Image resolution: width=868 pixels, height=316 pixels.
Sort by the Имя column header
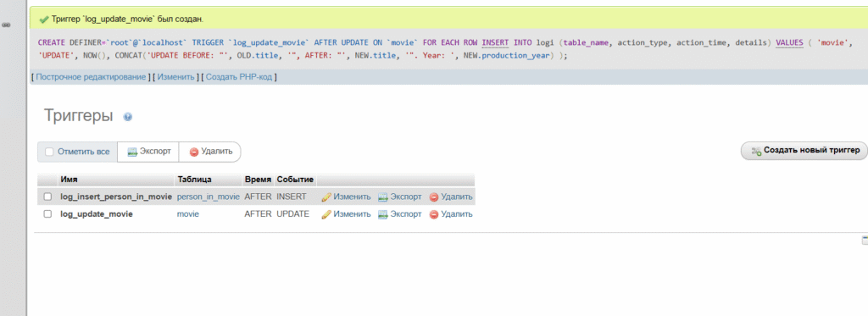pyautogui.click(x=70, y=180)
